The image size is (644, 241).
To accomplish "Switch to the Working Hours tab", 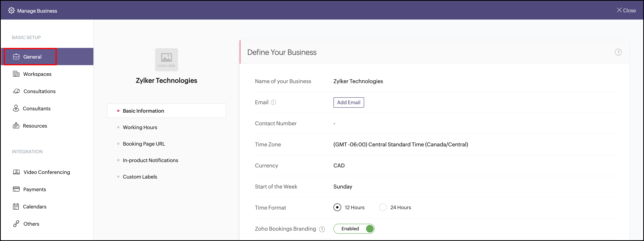I will click(140, 127).
